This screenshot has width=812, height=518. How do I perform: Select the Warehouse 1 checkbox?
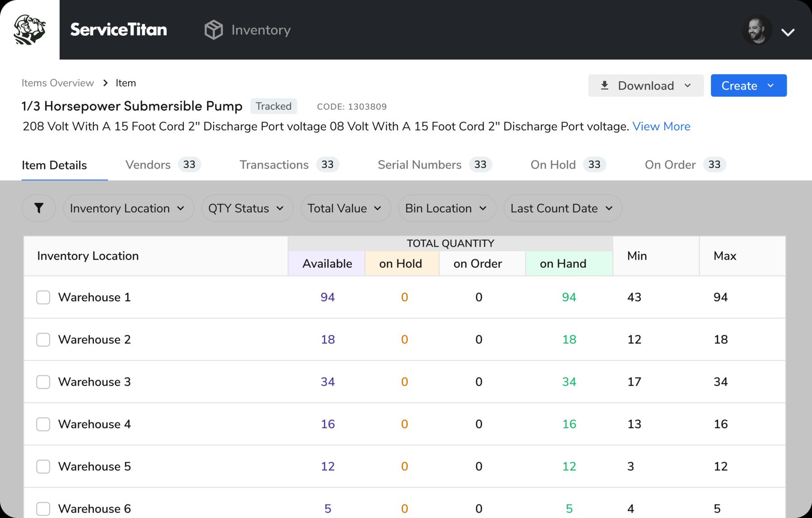click(x=43, y=298)
